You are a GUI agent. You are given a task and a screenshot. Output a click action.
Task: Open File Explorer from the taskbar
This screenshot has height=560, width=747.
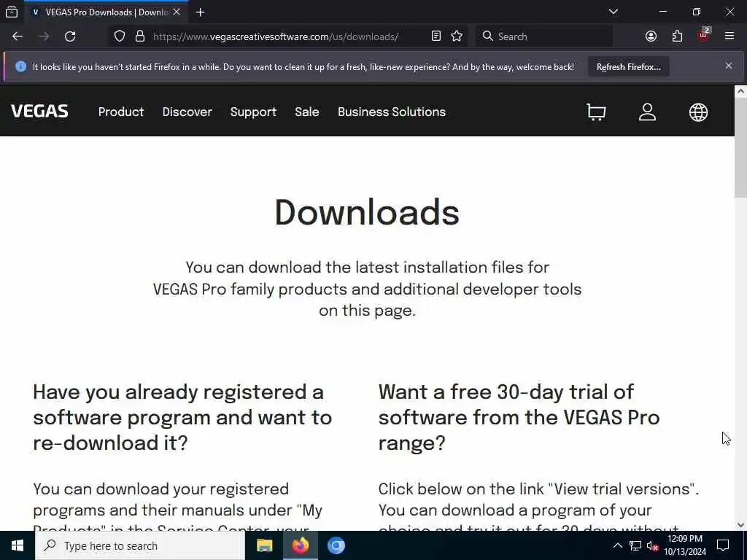264,545
